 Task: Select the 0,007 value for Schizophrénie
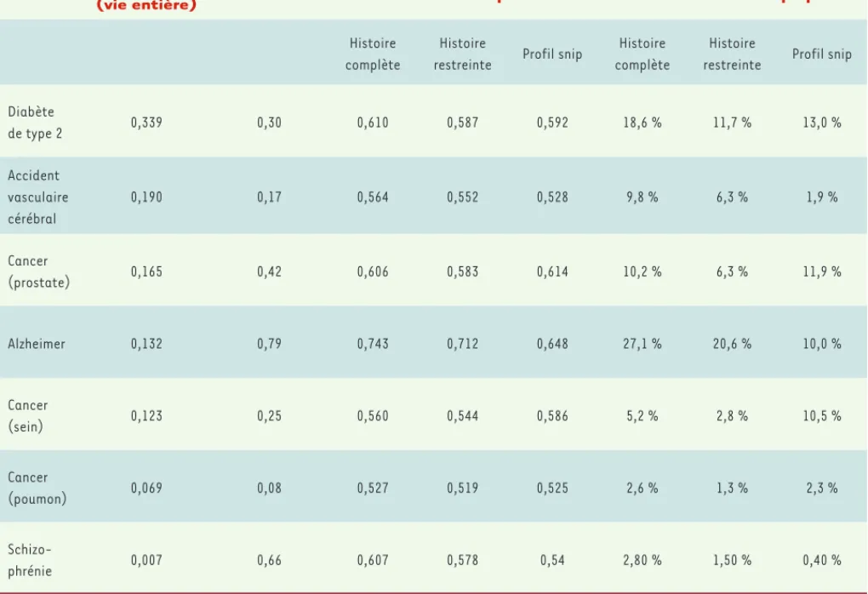146,560
